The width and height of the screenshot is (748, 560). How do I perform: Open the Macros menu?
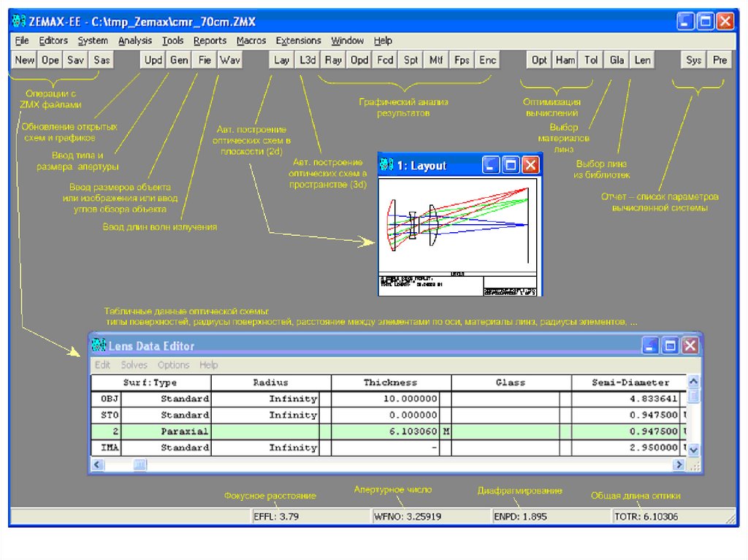pos(251,41)
